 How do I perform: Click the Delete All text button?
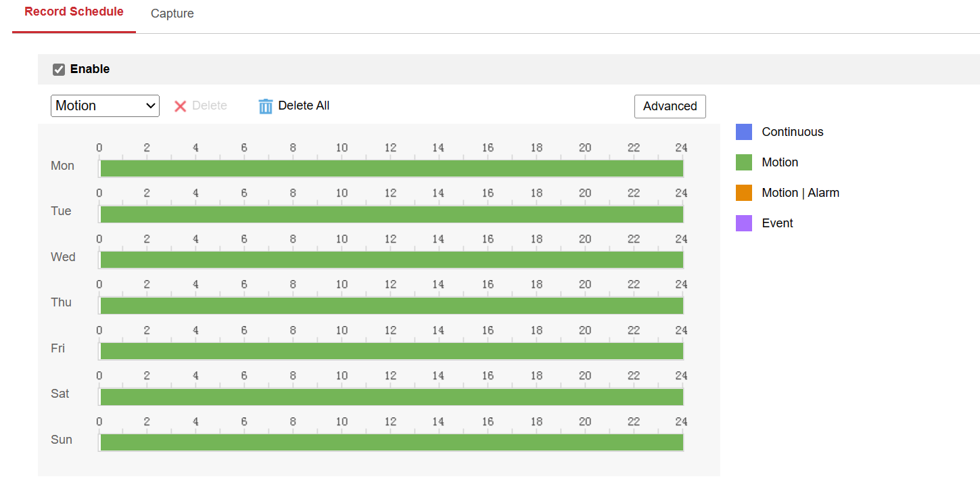point(304,106)
